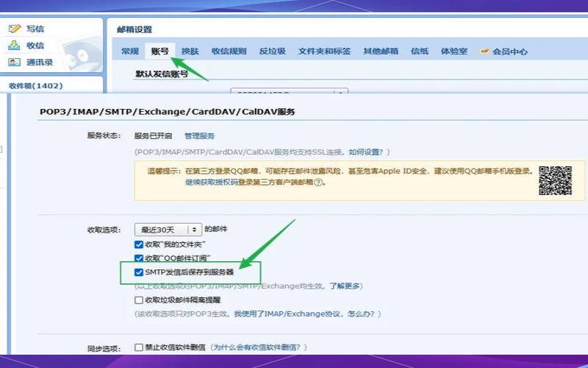Click 为什么会有收信软件删信? link

point(257,347)
